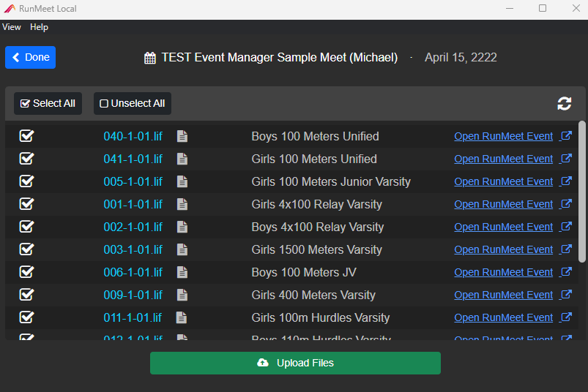Click external link icon for Girls 1500 Meters Varsity
The height and width of the screenshot is (392, 588).
coord(566,249)
